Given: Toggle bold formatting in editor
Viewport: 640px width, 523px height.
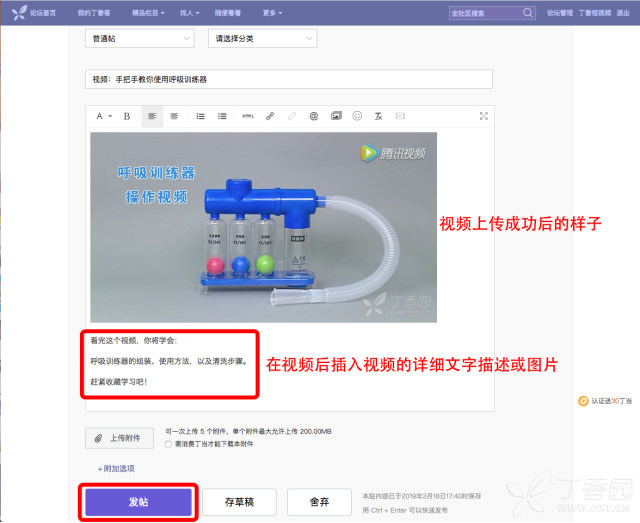Looking at the screenshot, I should [127, 116].
